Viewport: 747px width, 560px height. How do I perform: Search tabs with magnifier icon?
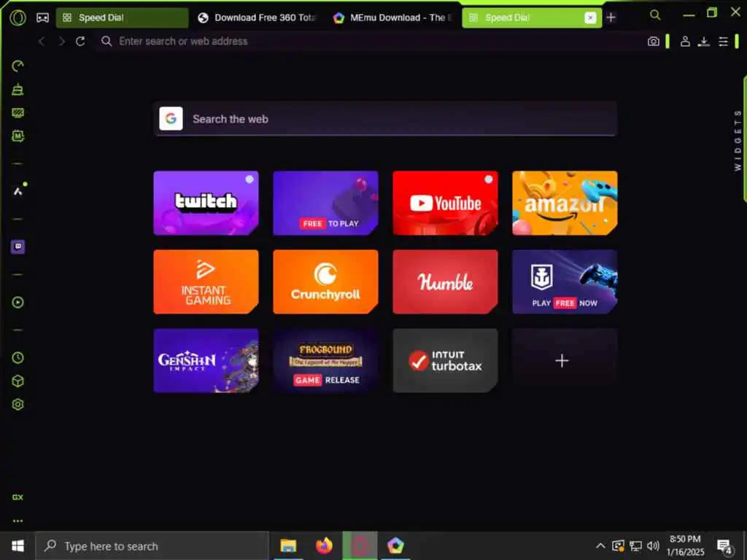tap(655, 15)
